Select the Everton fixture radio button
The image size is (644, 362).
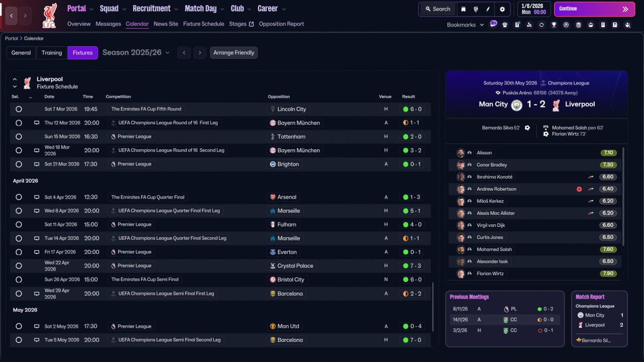tap(19, 252)
